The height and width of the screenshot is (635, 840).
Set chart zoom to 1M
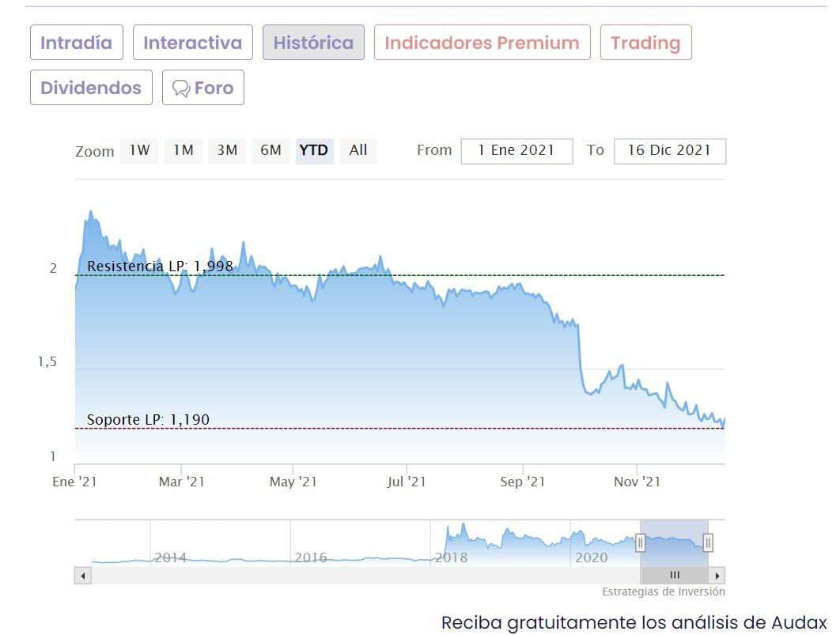(184, 150)
